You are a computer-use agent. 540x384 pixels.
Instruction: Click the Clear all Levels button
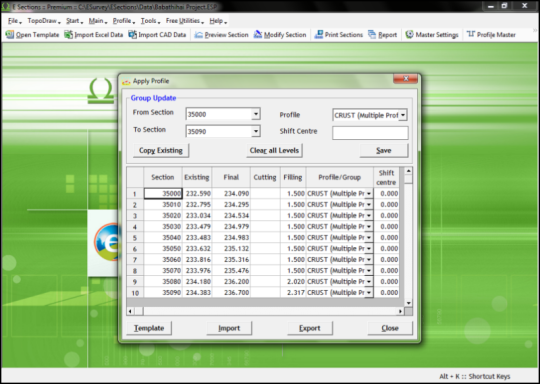(x=274, y=151)
